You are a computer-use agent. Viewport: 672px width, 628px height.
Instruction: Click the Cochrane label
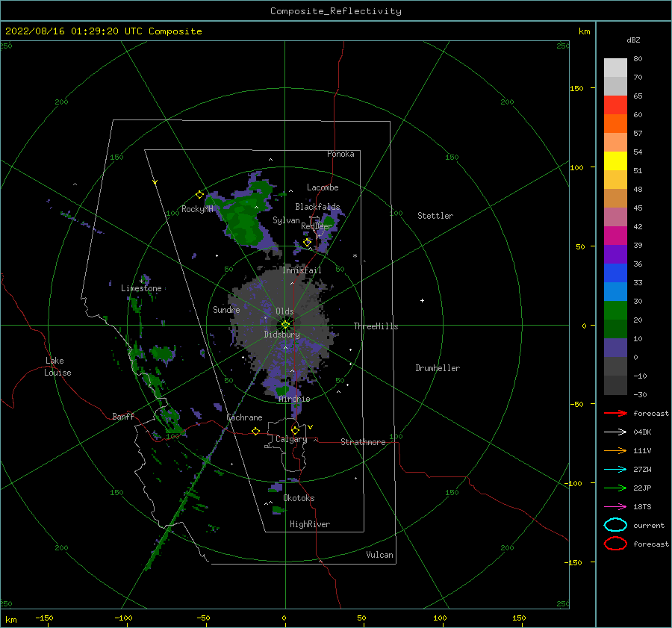[x=244, y=417]
